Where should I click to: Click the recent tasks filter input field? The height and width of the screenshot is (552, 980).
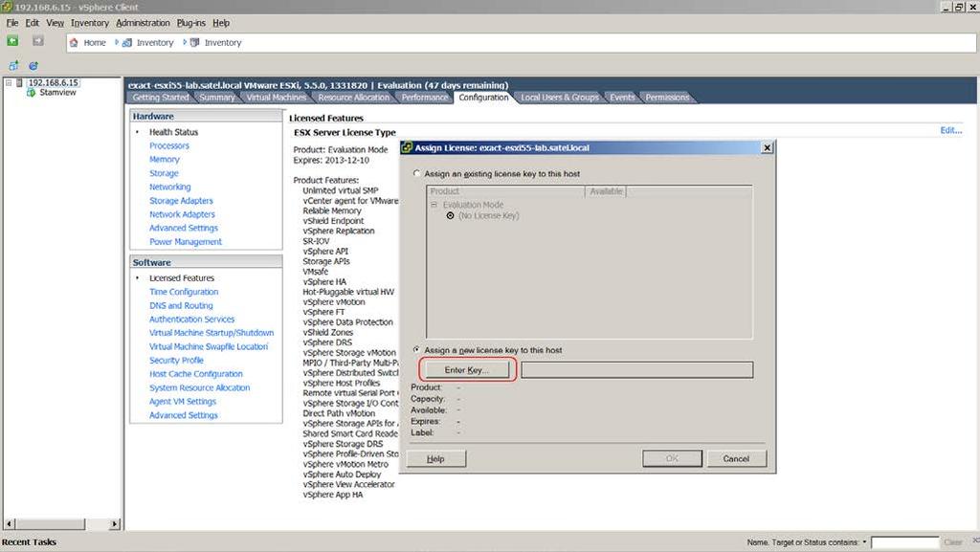905,542
